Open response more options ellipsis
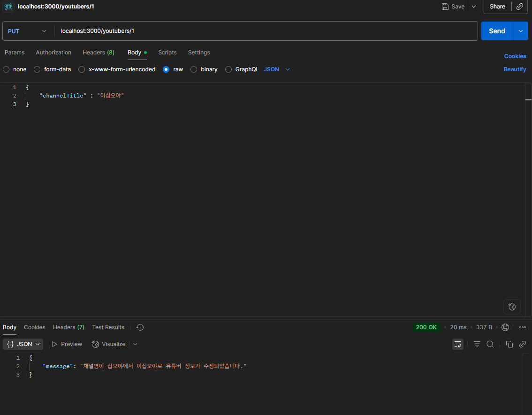 pos(523,327)
